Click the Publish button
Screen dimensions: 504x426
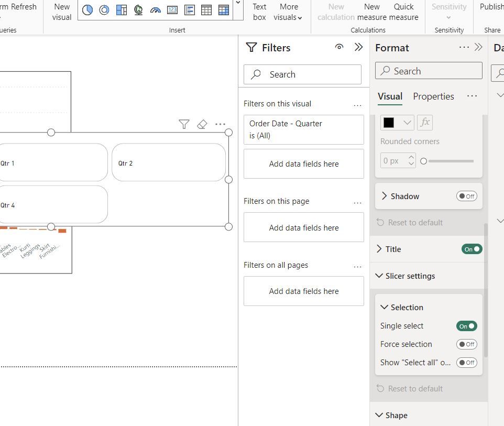click(x=491, y=7)
